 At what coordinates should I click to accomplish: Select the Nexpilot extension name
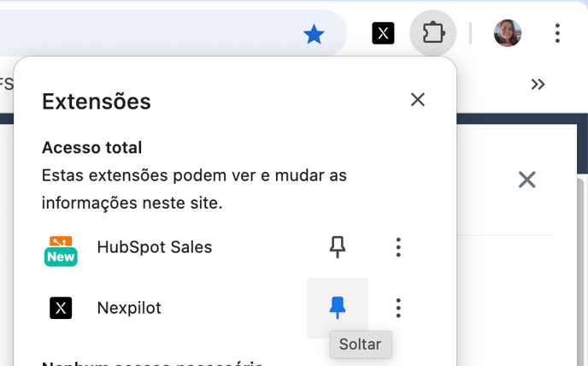coord(129,308)
